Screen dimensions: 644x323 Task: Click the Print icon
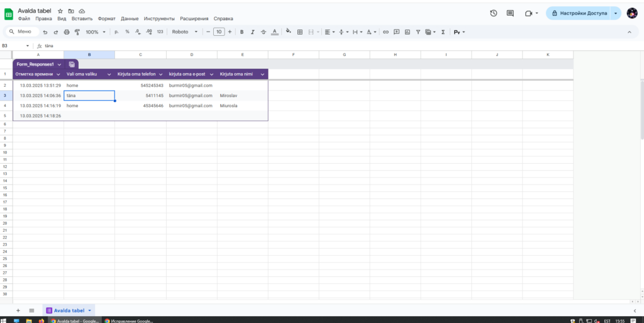[67, 31]
